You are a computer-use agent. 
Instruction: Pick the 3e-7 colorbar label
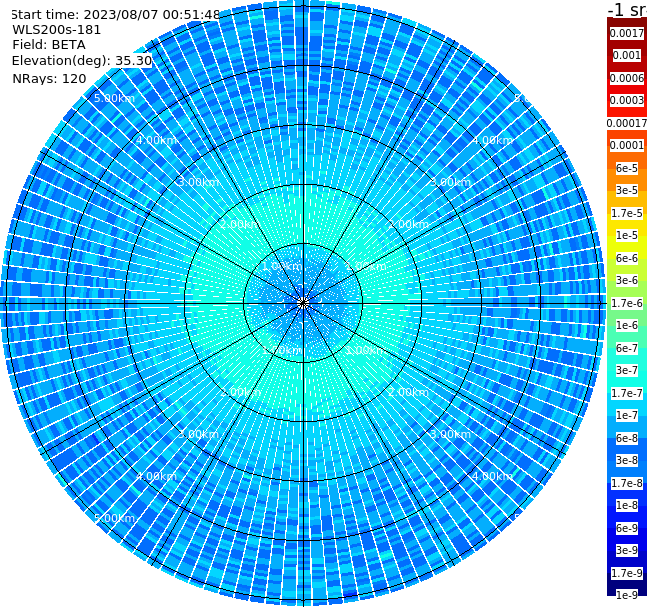[x=627, y=370]
